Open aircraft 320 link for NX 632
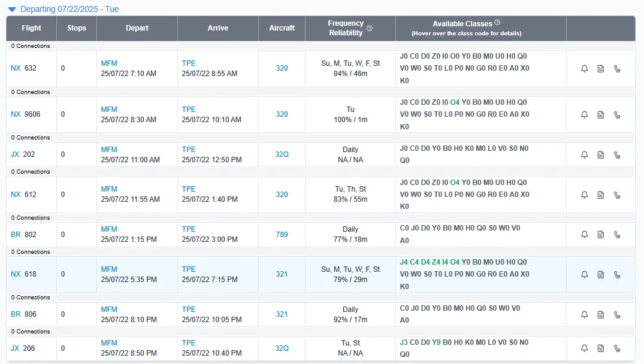Screen dimensions: 644x364 282,68
